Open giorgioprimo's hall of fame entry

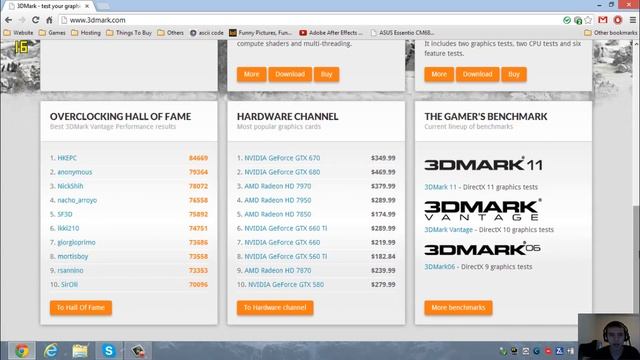(x=76, y=242)
